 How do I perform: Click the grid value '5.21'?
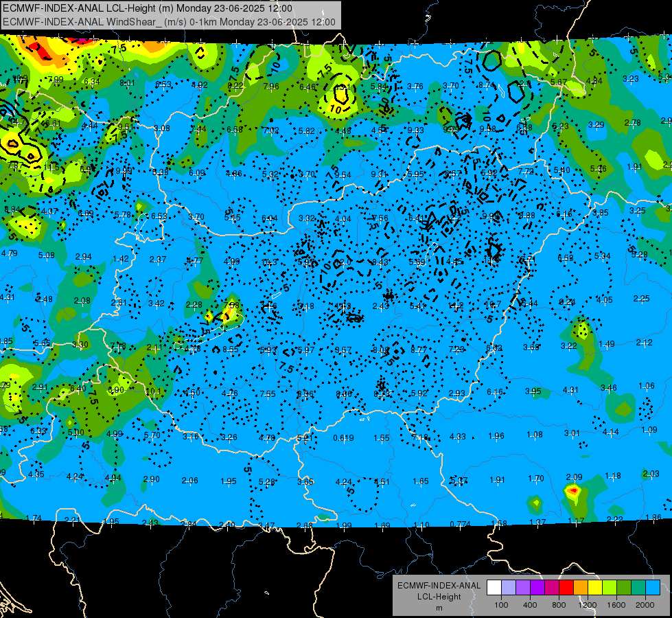point(305,438)
